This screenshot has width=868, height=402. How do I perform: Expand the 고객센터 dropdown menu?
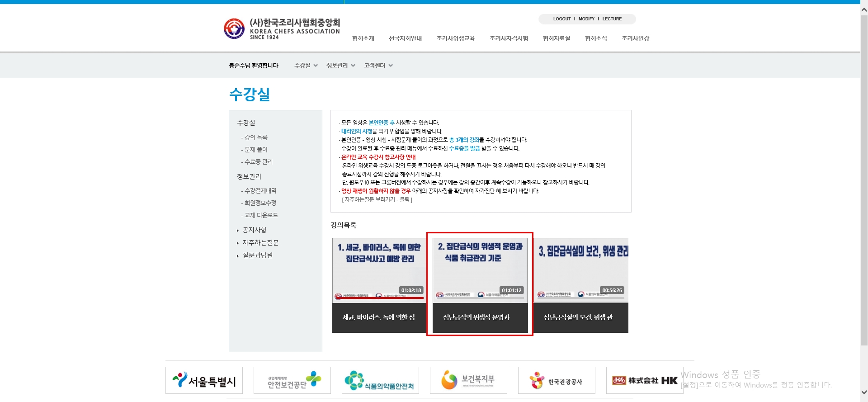pos(378,66)
